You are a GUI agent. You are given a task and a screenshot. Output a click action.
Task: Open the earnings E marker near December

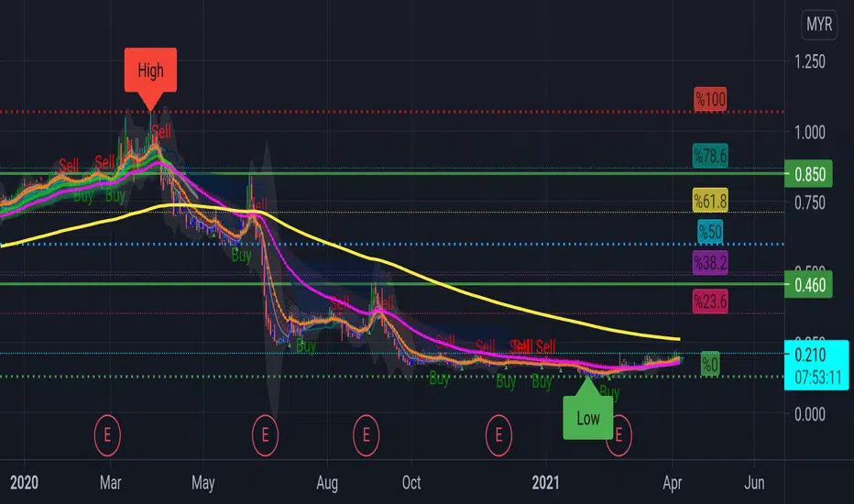click(498, 435)
